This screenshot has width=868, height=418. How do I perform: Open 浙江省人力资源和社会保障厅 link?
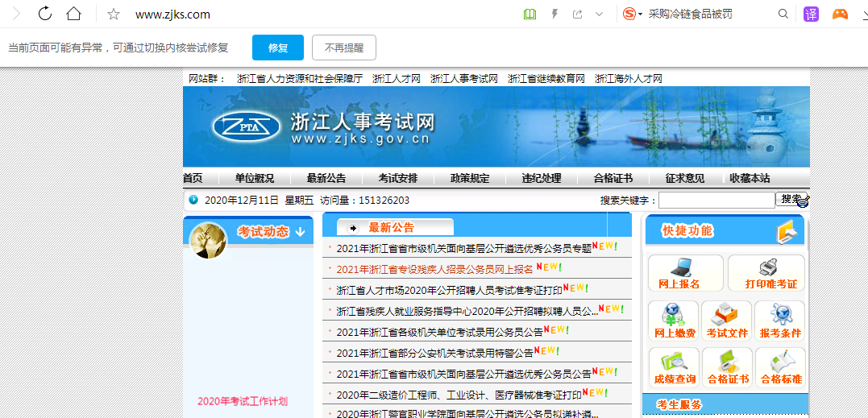300,78
